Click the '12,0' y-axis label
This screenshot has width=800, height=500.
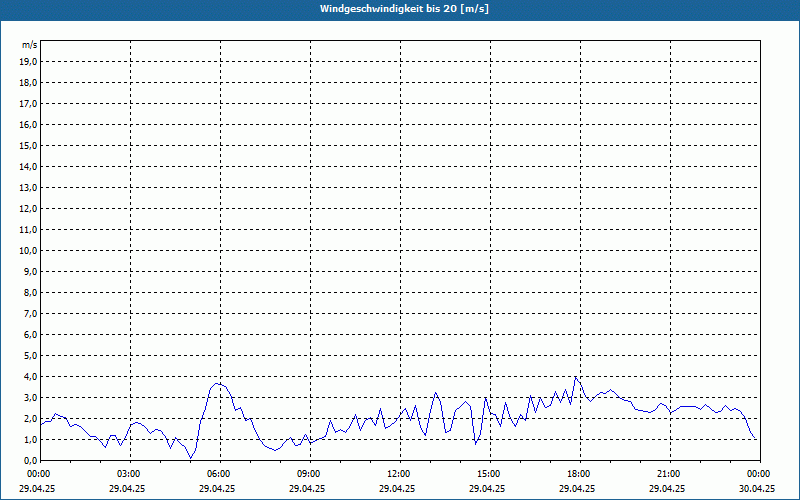pos(30,208)
